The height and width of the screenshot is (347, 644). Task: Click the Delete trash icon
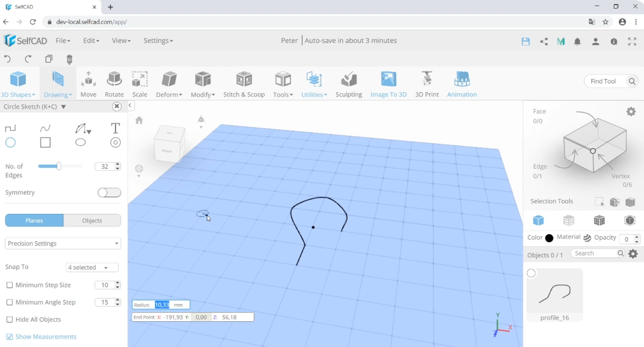70,59
